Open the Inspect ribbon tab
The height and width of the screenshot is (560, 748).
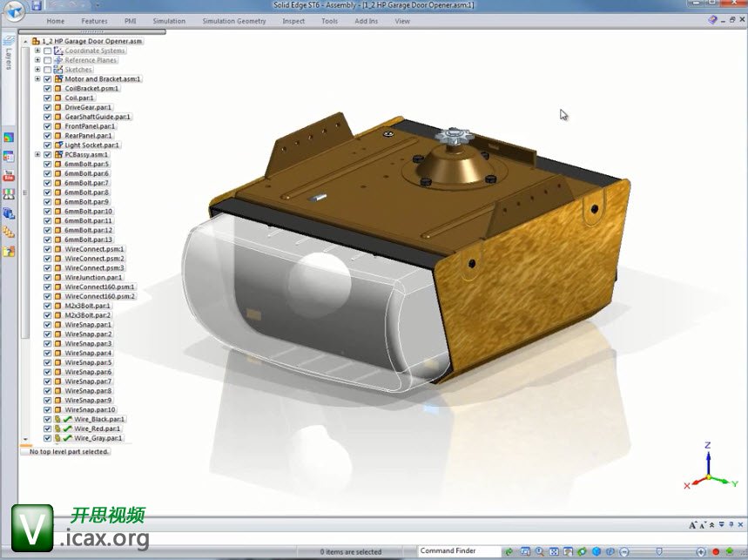(x=293, y=21)
